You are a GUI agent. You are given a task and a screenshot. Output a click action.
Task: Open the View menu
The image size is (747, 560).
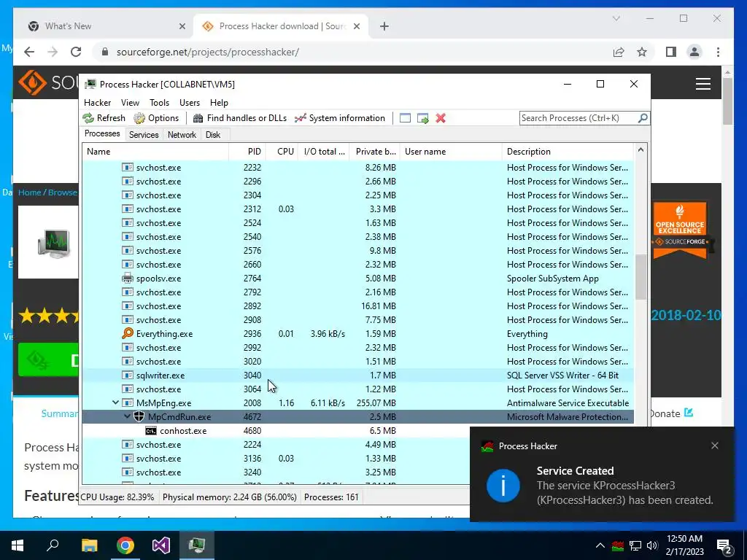click(130, 102)
